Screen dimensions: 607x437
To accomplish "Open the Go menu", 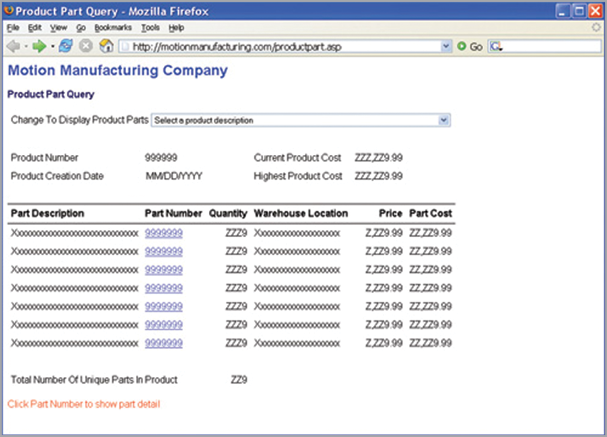I will [x=81, y=27].
